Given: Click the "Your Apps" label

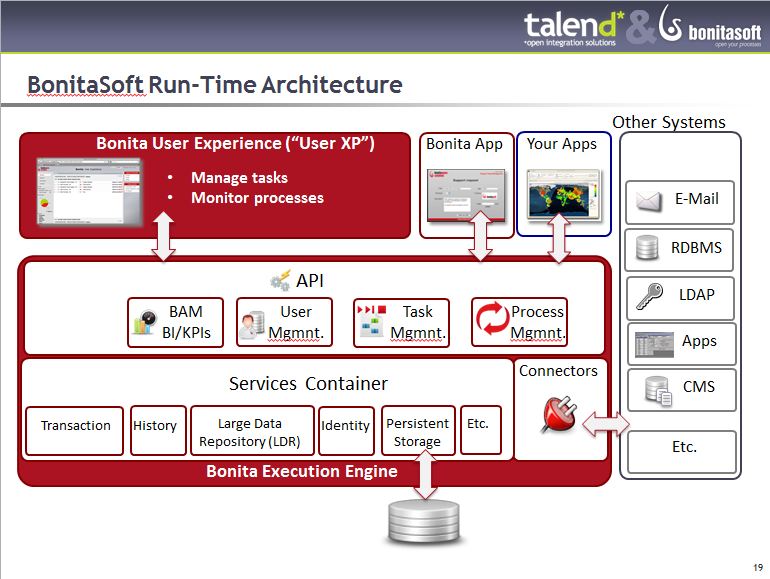Looking at the screenshot, I should tap(561, 144).
